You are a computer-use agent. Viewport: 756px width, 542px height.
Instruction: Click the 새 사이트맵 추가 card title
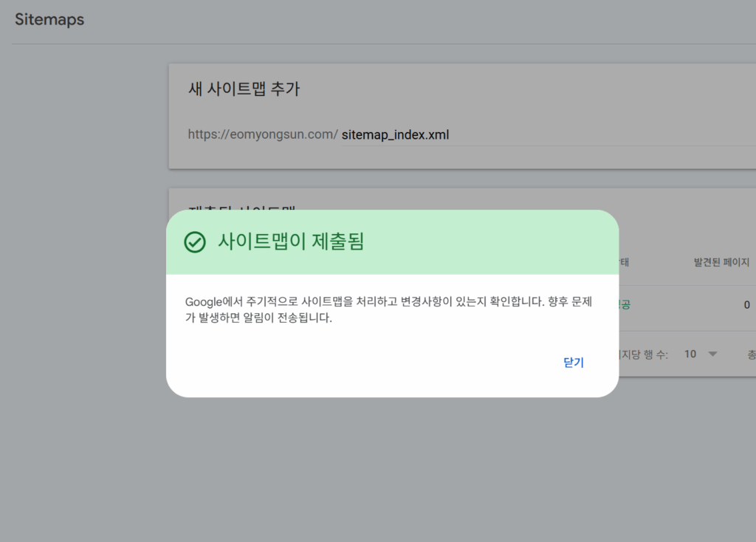click(244, 89)
